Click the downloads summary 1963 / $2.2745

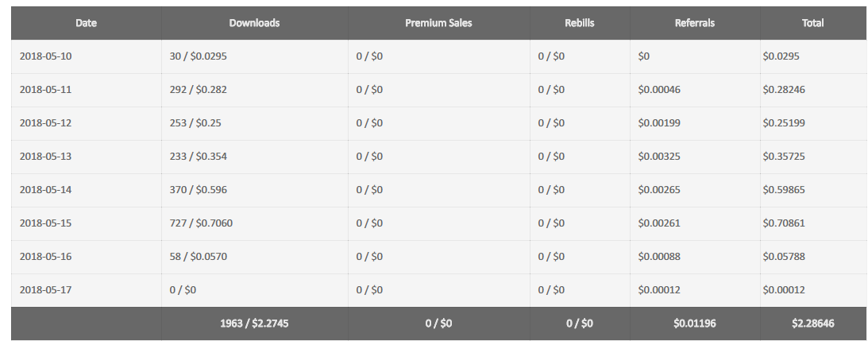(254, 324)
